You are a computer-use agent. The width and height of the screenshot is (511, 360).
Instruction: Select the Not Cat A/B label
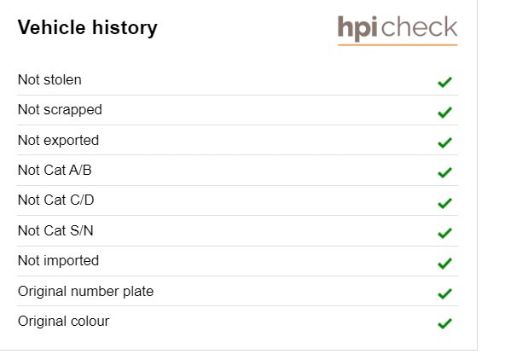[55, 170]
